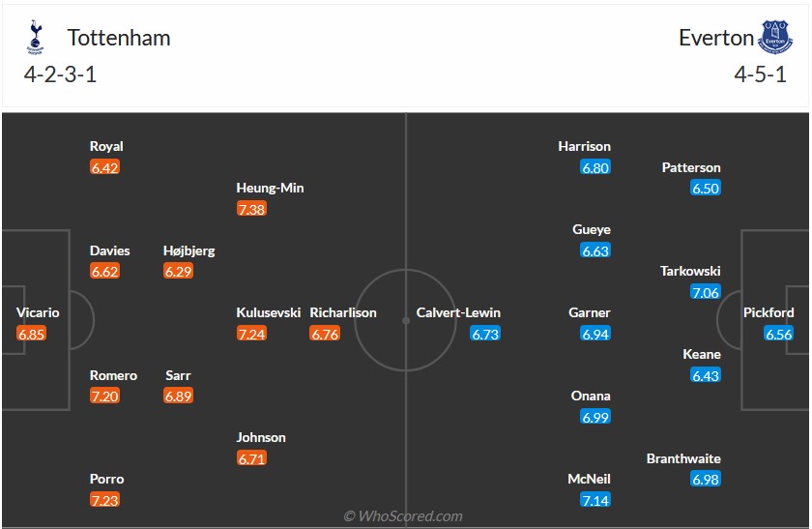Click Tarkowski's 7.06 rating badge
The height and width of the screenshot is (529, 812).
point(706,292)
